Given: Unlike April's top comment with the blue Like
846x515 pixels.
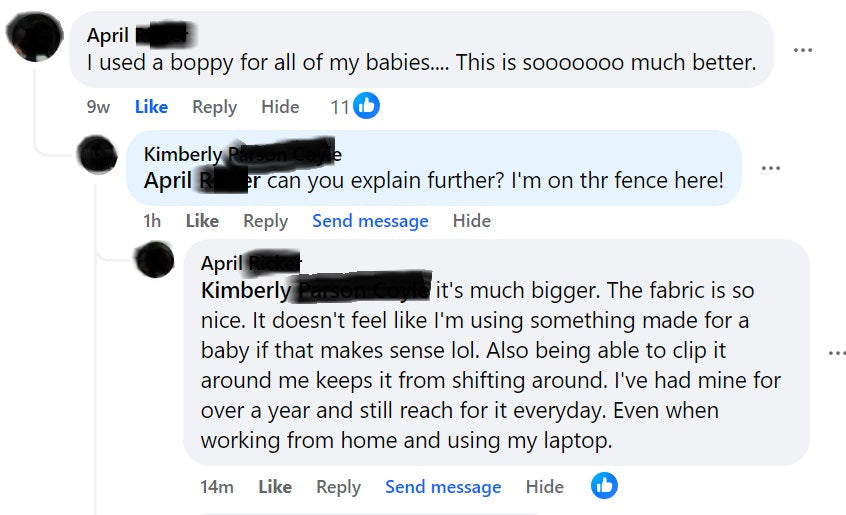Looking at the screenshot, I should pyautogui.click(x=151, y=107).
